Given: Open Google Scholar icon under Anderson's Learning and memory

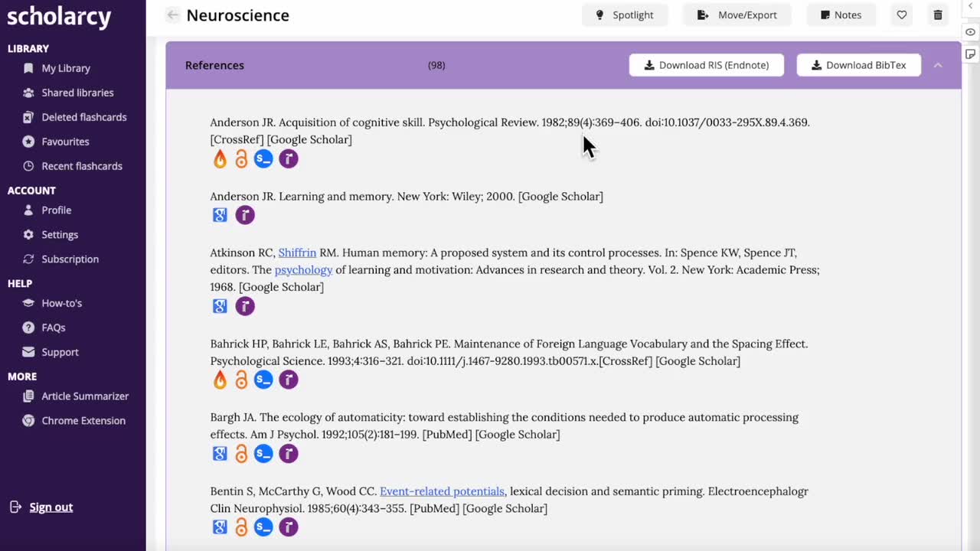Looking at the screenshot, I should pyautogui.click(x=220, y=215).
